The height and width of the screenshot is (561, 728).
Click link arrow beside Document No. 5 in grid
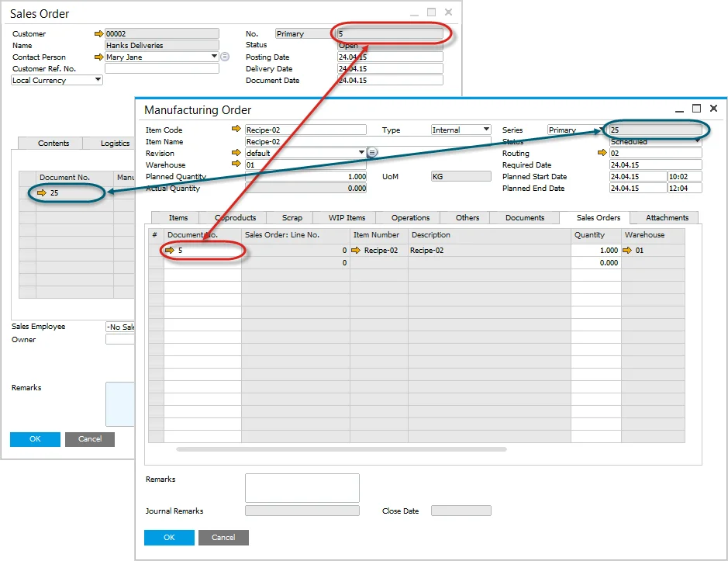point(171,251)
